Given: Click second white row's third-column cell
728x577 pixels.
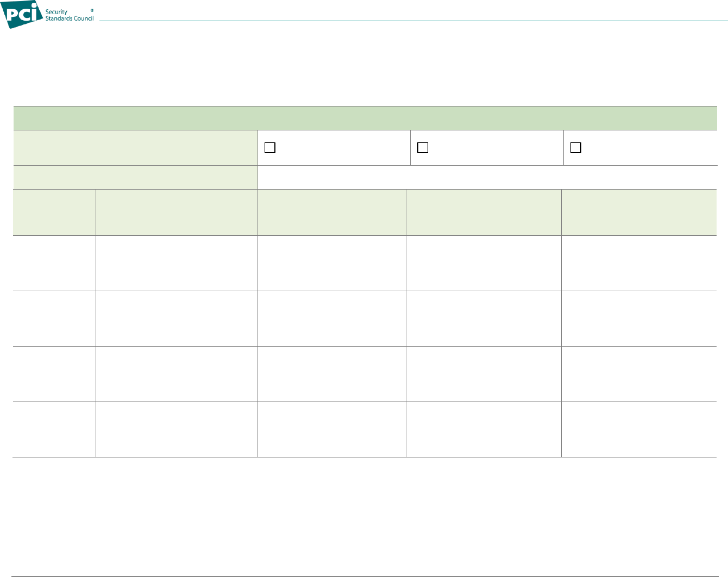Looking at the screenshot, I should point(331,319).
